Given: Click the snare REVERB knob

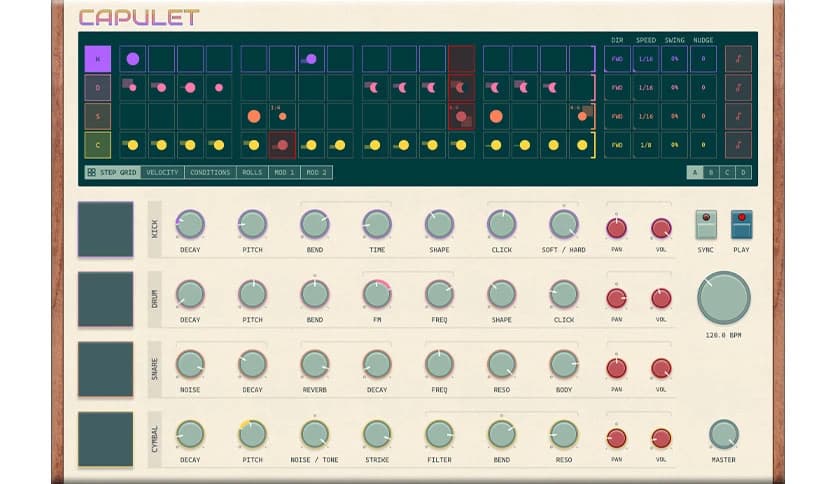Looking at the screenshot, I should point(315,364).
